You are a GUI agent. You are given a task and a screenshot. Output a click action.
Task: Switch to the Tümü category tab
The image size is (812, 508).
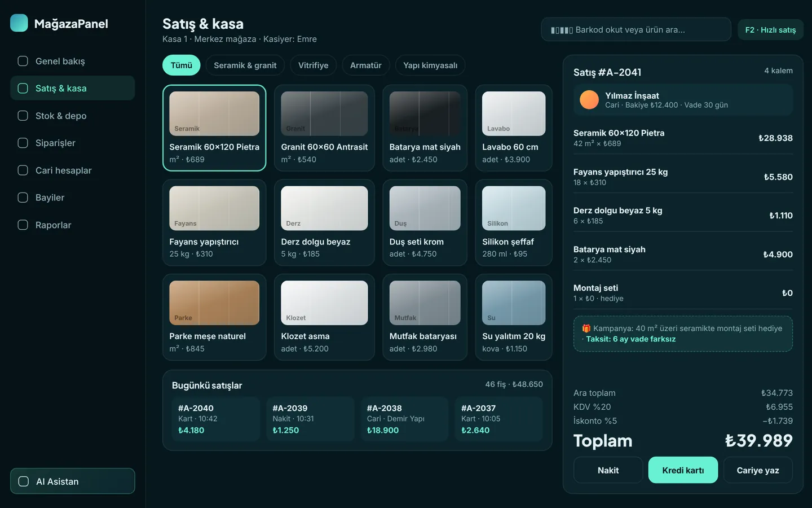click(x=182, y=65)
